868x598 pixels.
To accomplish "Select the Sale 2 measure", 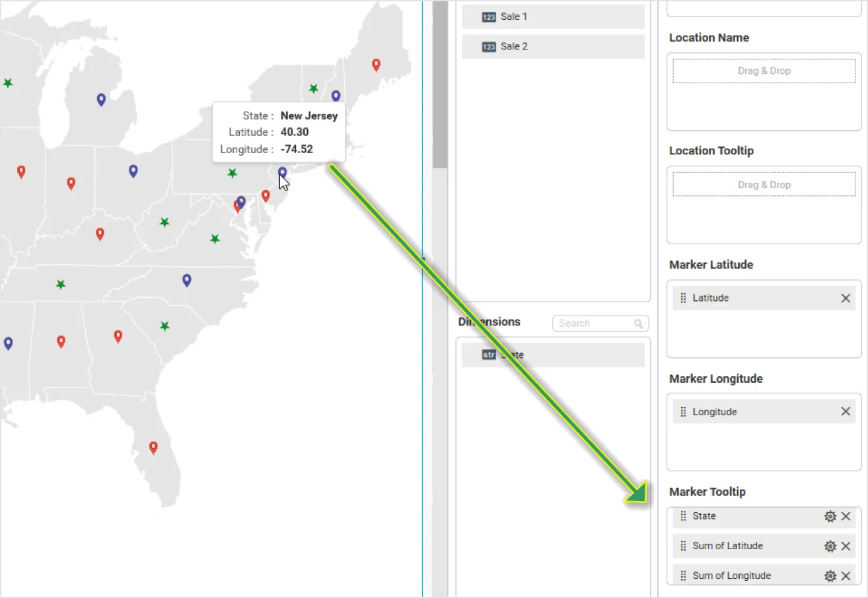I will click(553, 47).
